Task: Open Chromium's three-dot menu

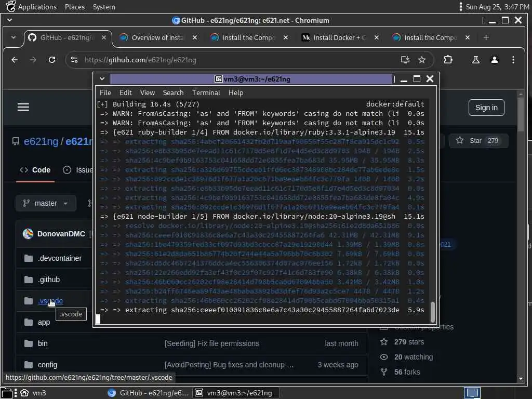Action: tap(513, 60)
